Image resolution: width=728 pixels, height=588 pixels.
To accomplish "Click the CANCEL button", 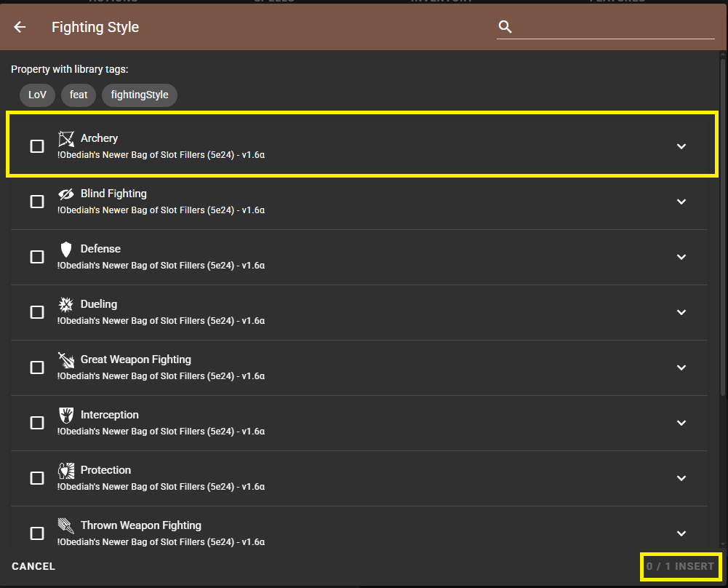I will [x=33, y=566].
